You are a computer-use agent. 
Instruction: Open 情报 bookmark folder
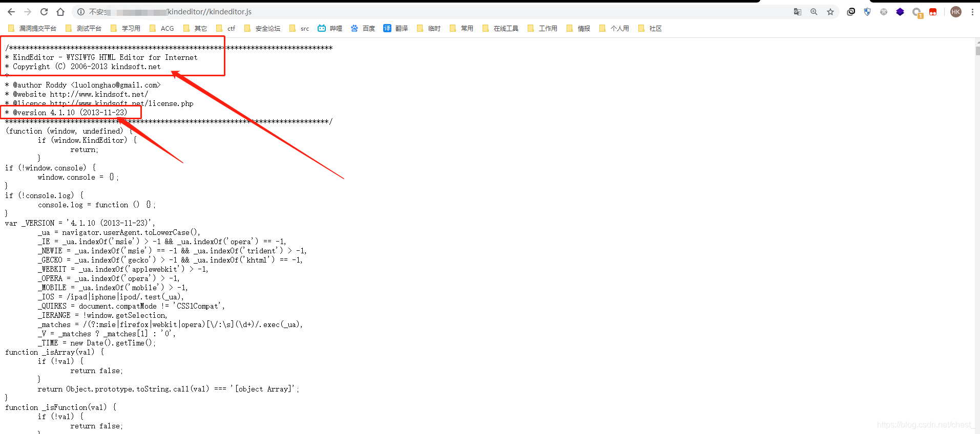(x=578, y=28)
